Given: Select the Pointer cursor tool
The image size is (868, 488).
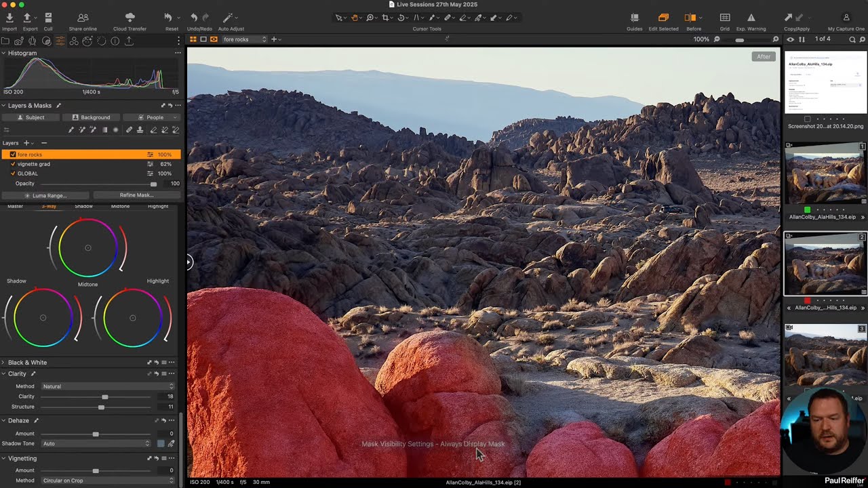Looking at the screenshot, I should (x=339, y=18).
